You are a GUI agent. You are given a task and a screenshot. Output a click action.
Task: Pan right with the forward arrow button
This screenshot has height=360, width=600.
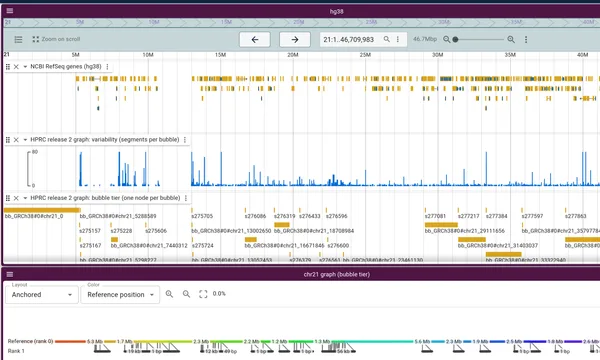tap(295, 39)
